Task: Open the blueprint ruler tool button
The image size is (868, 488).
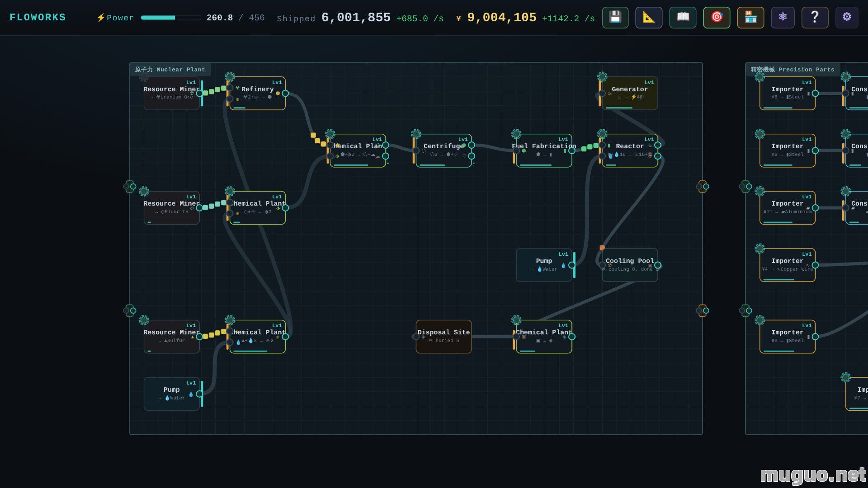Action: pyautogui.click(x=649, y=18)
